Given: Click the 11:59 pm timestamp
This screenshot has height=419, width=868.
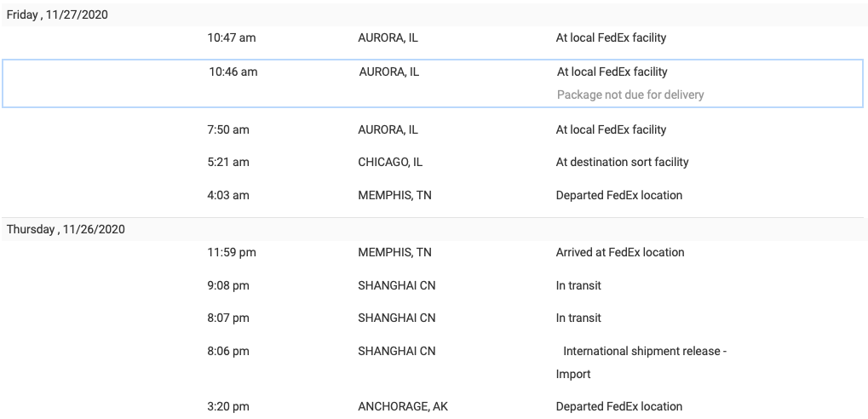Looking at the screenshot, I should [232, 252].
